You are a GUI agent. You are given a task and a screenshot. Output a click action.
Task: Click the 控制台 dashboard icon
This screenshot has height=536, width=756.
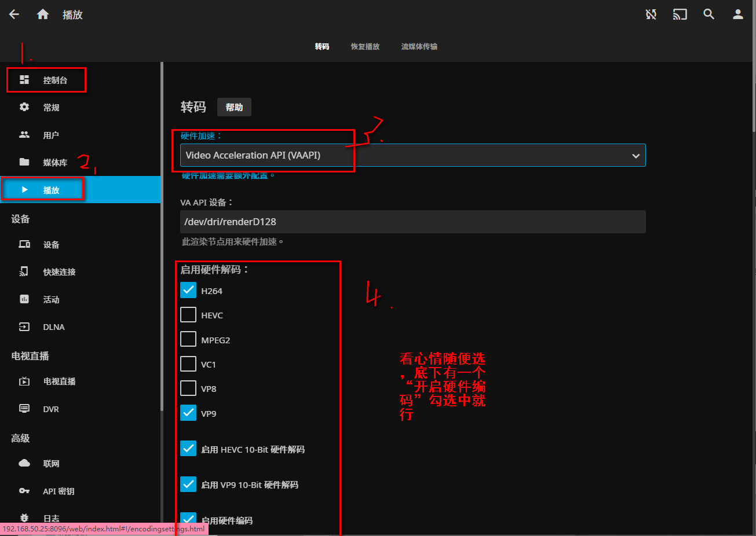point(24,80)
